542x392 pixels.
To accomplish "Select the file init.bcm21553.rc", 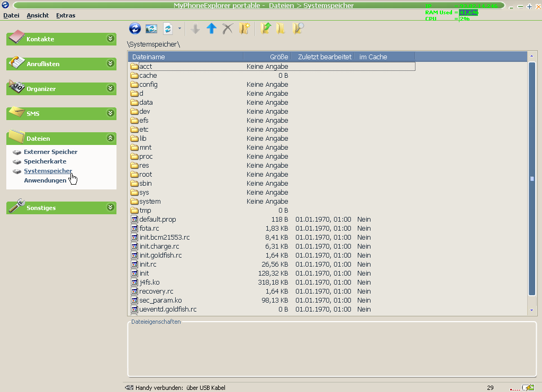I will pyautogui.click(x=273, y=237).
